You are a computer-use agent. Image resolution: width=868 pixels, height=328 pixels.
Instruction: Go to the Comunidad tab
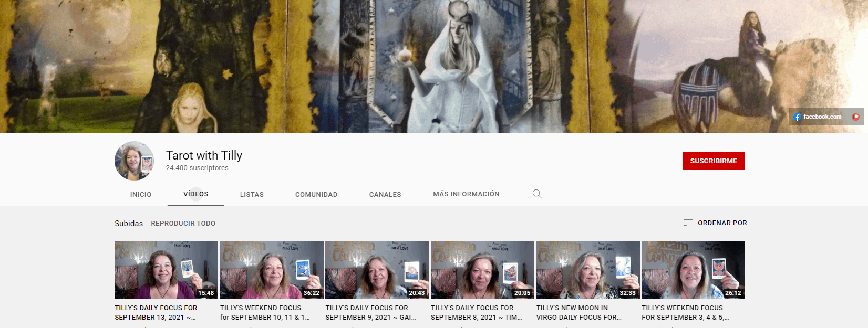(x=316, y=194)
